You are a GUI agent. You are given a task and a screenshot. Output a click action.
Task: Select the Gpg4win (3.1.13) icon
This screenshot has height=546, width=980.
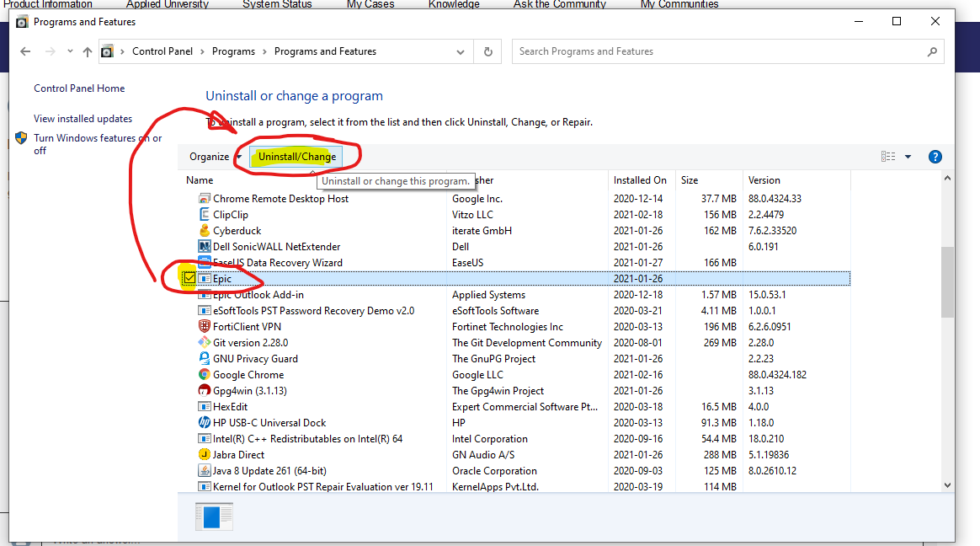click(205, 390)
